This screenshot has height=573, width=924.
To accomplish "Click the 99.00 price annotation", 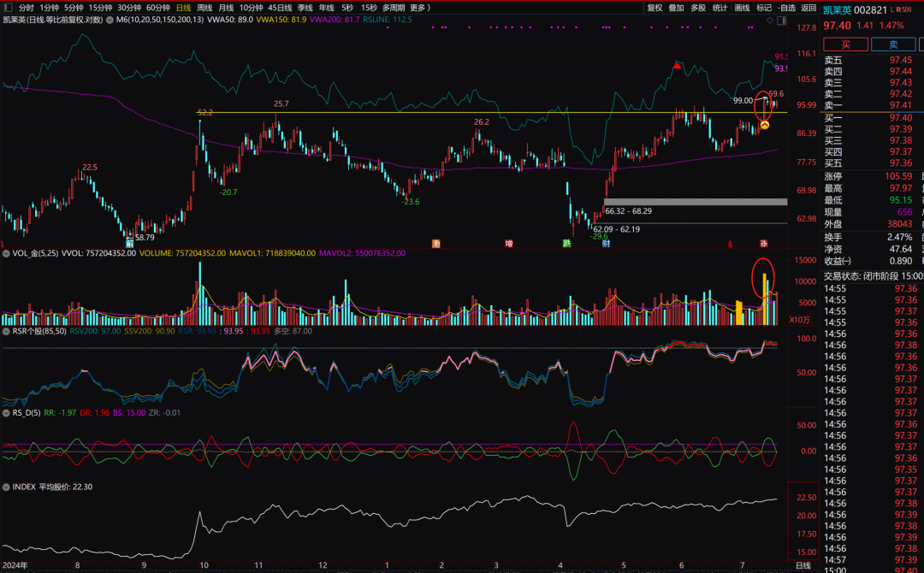I will 743,101.
